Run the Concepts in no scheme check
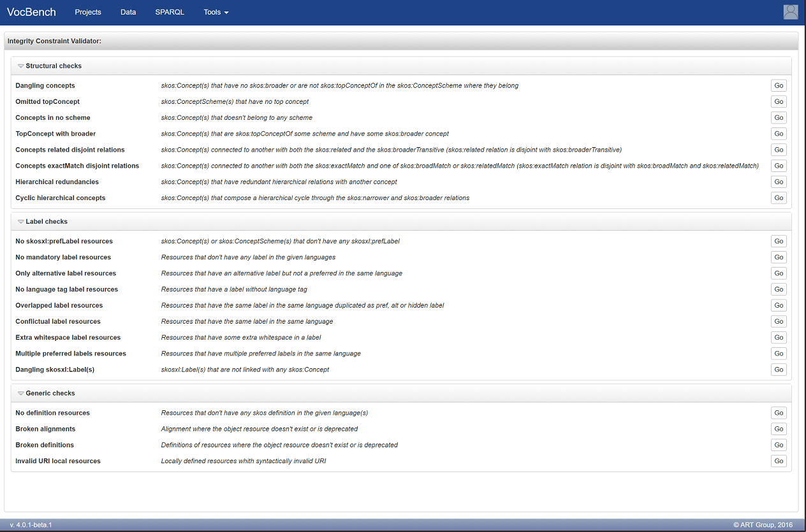Image resolution: width=806 pixels, height=532 pixels. point(779,117)
